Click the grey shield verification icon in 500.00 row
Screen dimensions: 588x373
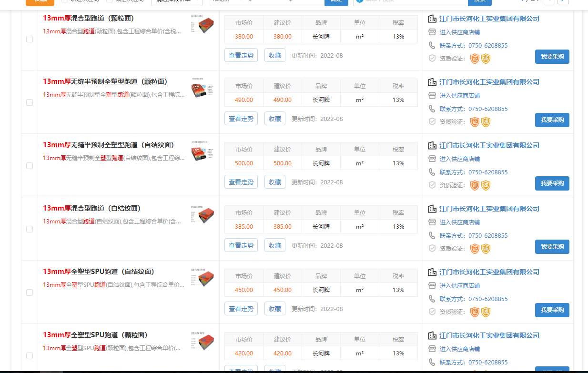[432, 185]
